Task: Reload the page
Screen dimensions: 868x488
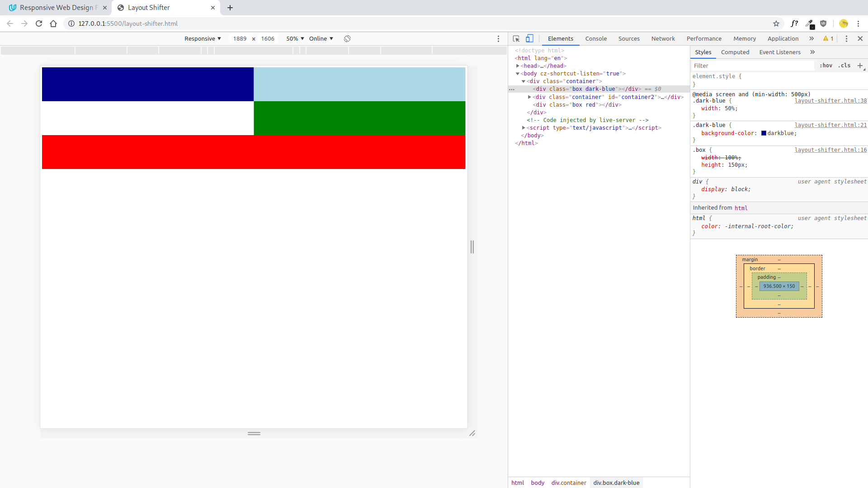Action: point(39,23)
